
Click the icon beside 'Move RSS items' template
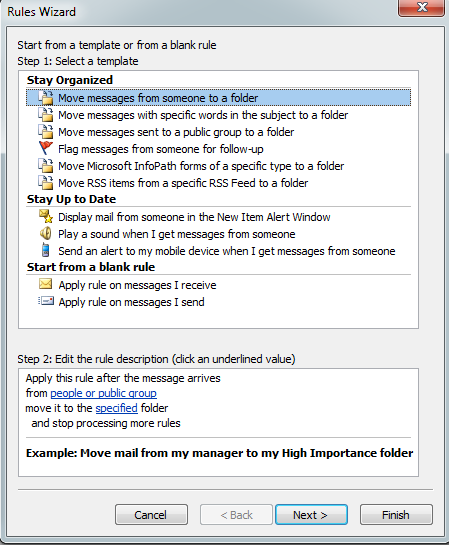pos(46,182)
